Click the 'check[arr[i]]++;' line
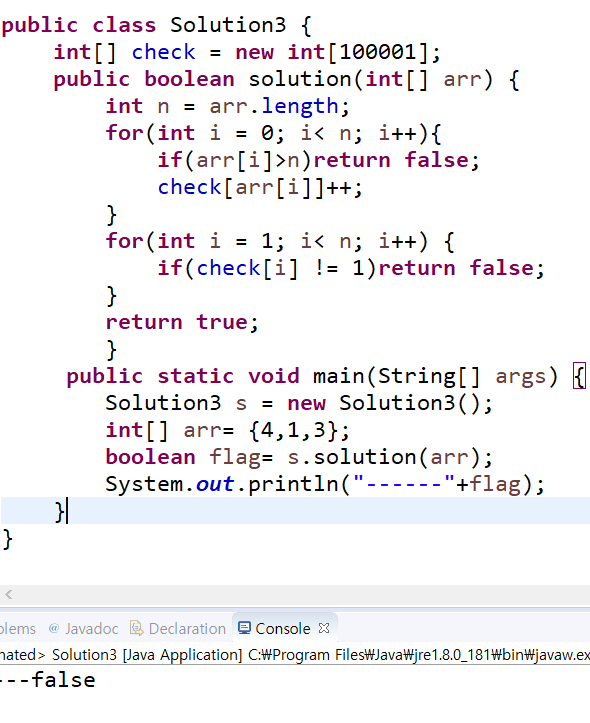590x723 pixels. [x=260, y=187]
